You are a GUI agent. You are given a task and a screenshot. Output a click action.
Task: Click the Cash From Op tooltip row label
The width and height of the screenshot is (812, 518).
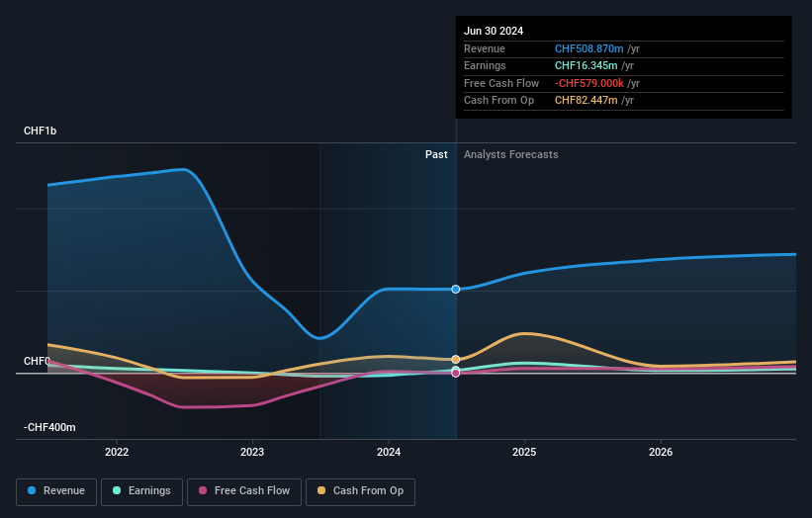(x=498, y=101)
